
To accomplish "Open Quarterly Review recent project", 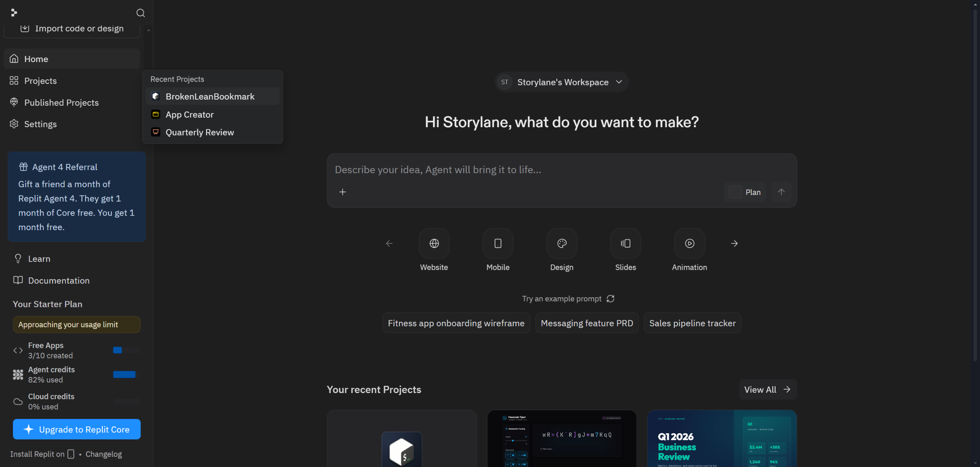I will 199,132.
